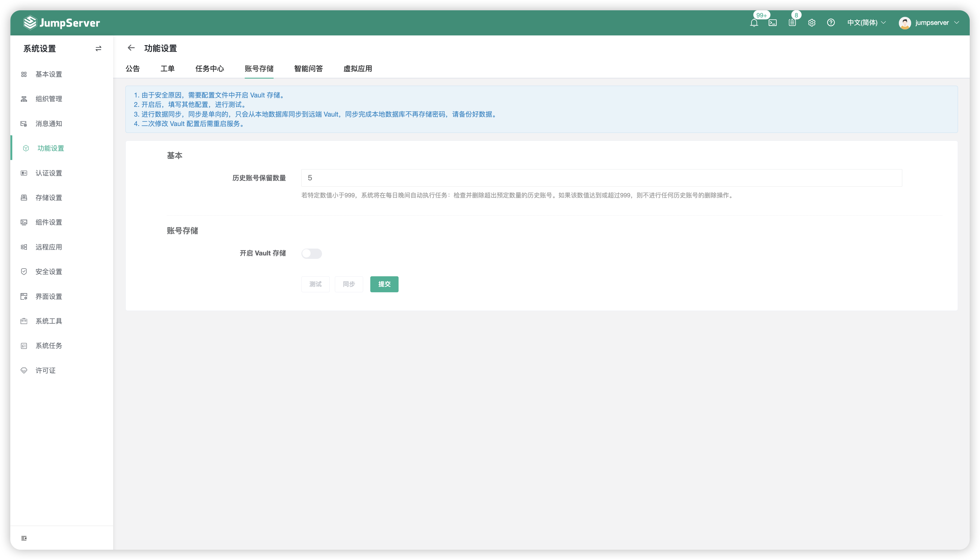980x560 pixels.
Task: Switch to the 工单 tab
Action: tap(167, 69)
